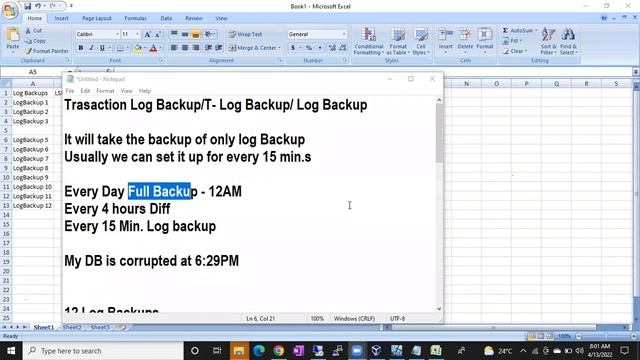Activate the Format Painter tool
This screenshot has width=640, height=360.
pyautogui.click(x=47, y=51)
